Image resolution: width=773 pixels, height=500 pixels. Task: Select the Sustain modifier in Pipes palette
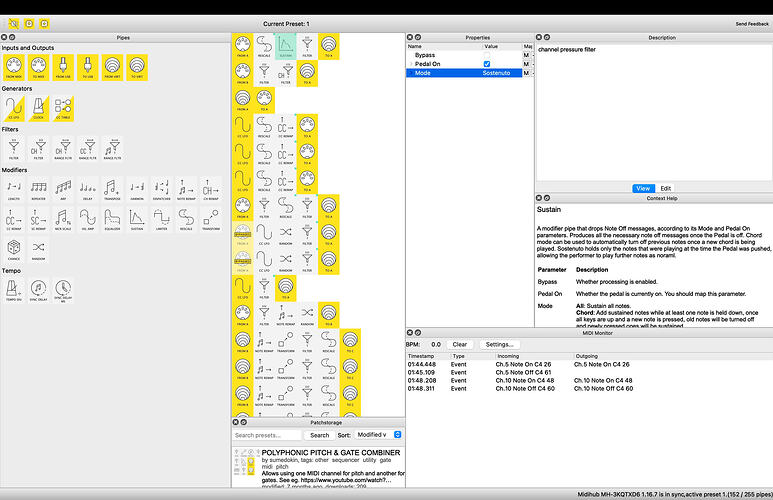pos(137,219)
